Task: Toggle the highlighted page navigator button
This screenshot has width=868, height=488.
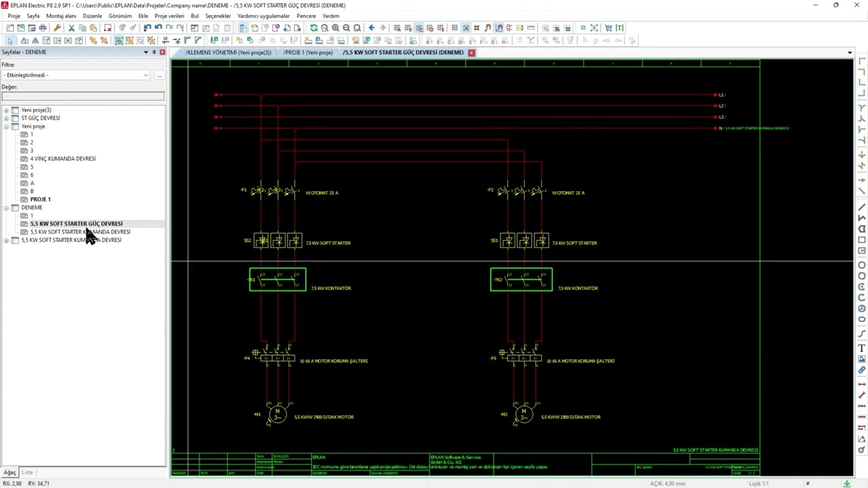Action: (x=243, y=28)
